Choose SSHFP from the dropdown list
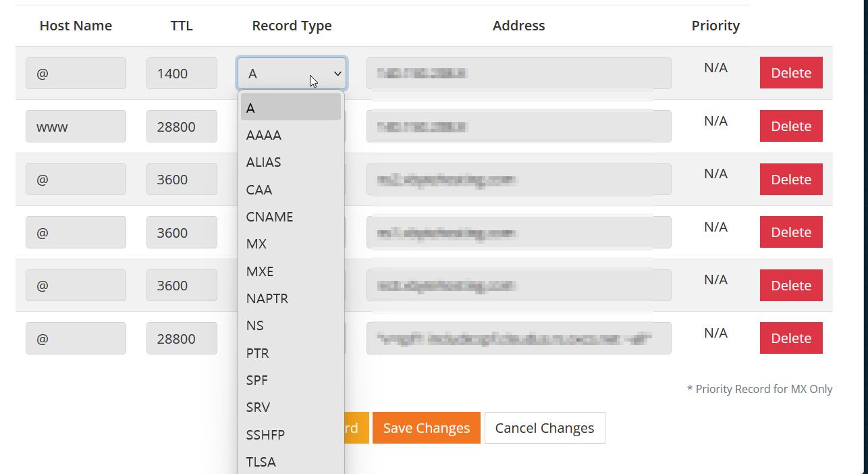Viewport: 868px width, 474px height. point(265,435)
